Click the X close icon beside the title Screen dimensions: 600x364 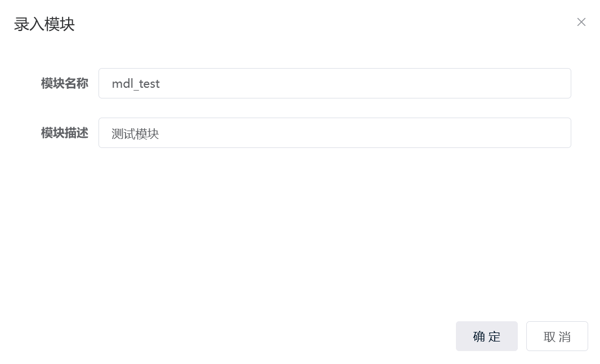[x=581, y=22]
